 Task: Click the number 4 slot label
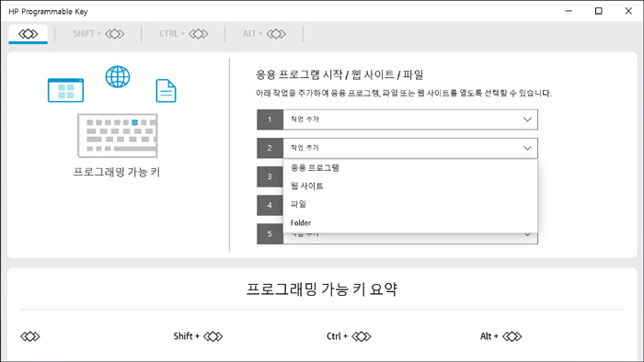pos(270,205)
